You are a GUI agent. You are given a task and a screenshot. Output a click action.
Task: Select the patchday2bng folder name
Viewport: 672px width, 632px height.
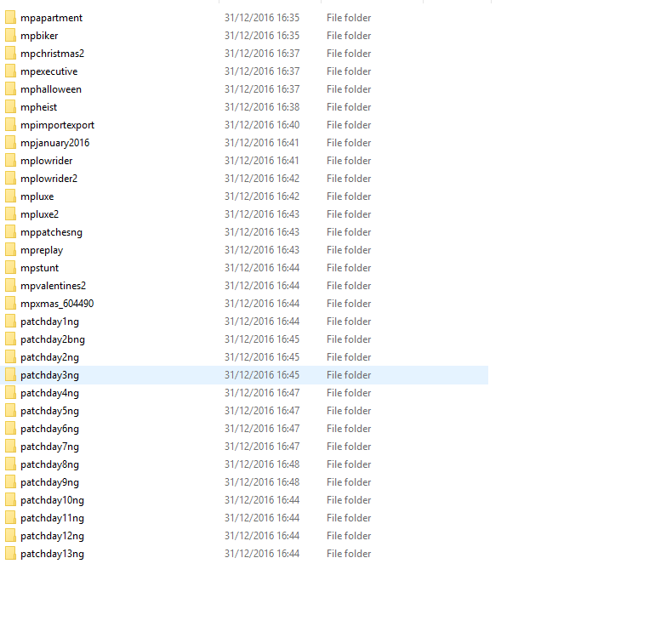pyautogui.click(x=53, y=339)
